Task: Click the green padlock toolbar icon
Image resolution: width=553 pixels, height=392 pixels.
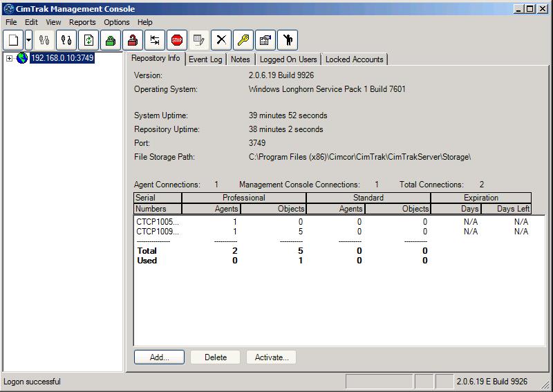Action: (111, 40)
